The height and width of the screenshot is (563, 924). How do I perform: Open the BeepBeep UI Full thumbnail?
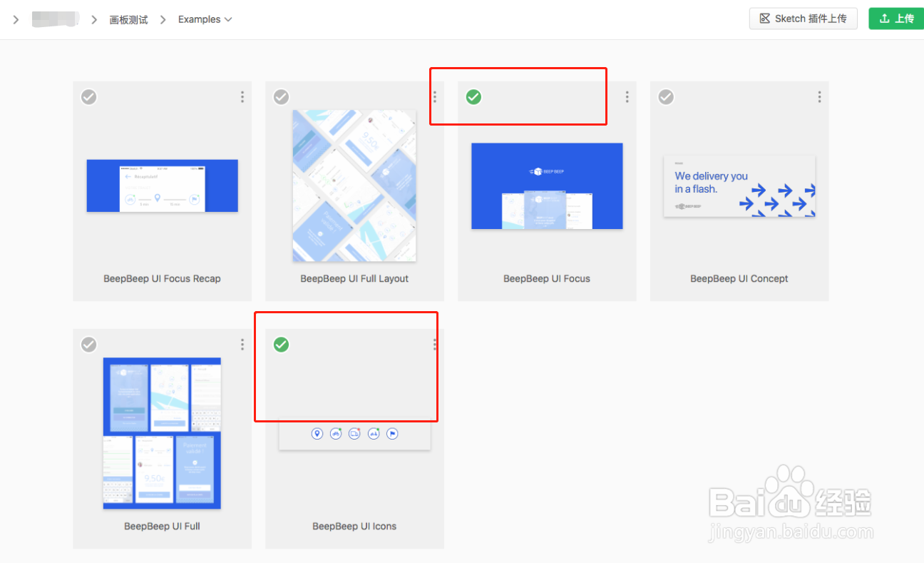pyautogui.click(x=162, y=433)
